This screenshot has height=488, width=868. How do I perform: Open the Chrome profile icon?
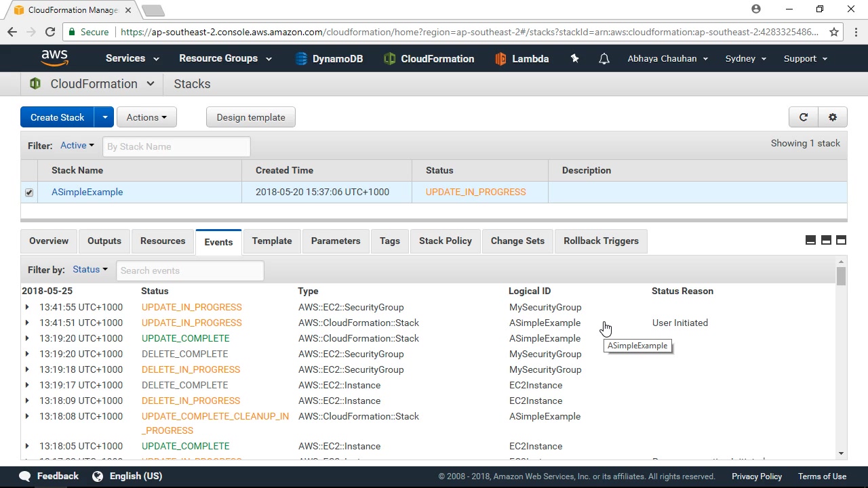[x=756, y=9]
